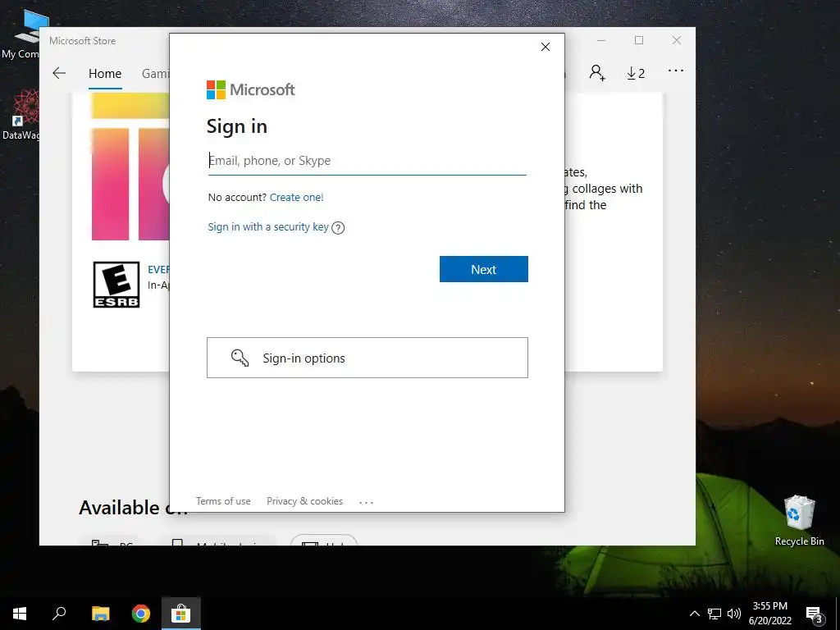Screen dimensions: 840x630
Task: Open the Windows Start menu
Action: [20, 614]
